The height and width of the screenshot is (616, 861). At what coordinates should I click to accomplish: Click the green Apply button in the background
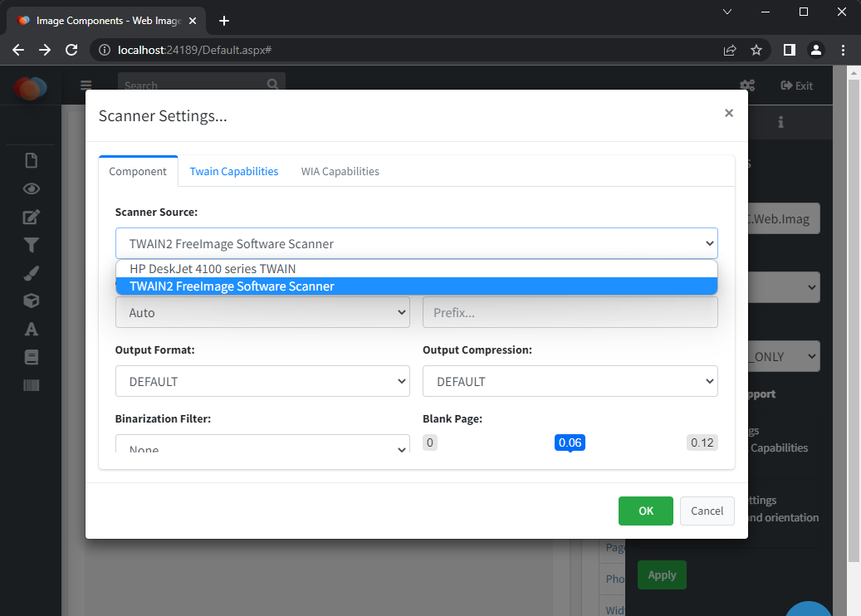(x=662, y=574)
